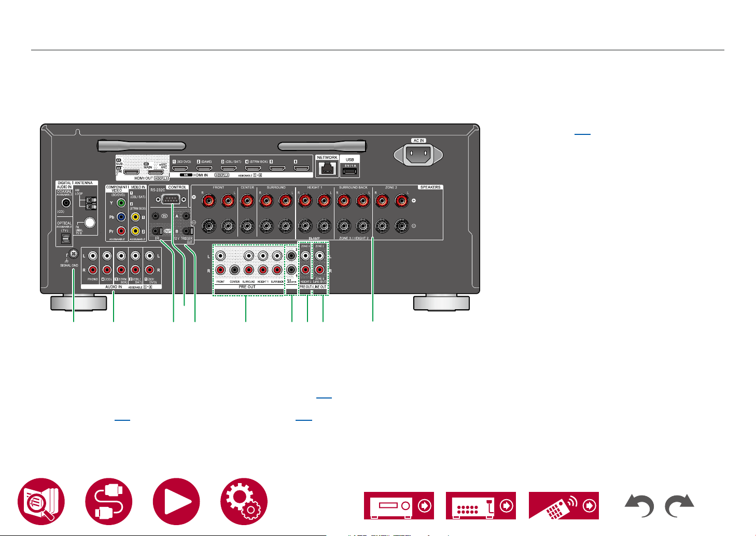Select HDMI IN 2 (GAME) port
The width and height of the screenshot is (756, 536).
coord(204,169)
